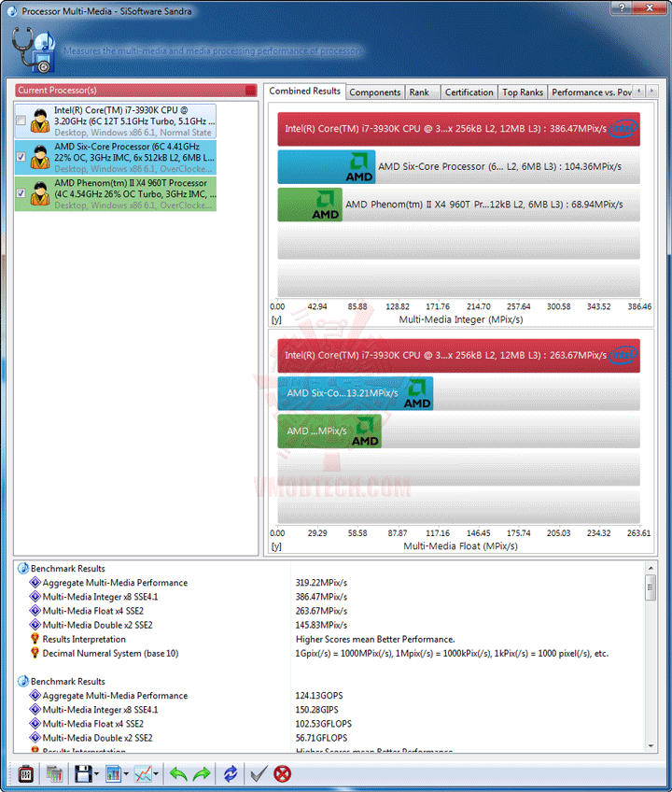
Task: Click the 319.22MPix/s aggregate value
Action: point(321,583)
